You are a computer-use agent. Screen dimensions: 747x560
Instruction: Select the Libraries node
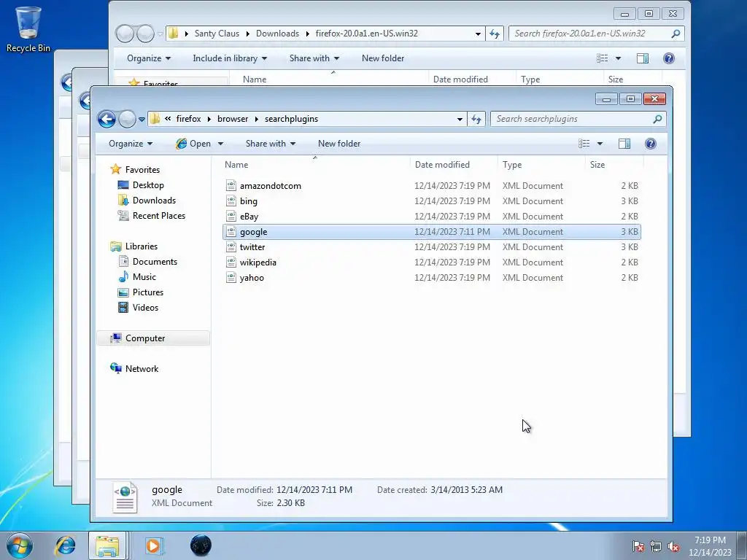(141, 246)
